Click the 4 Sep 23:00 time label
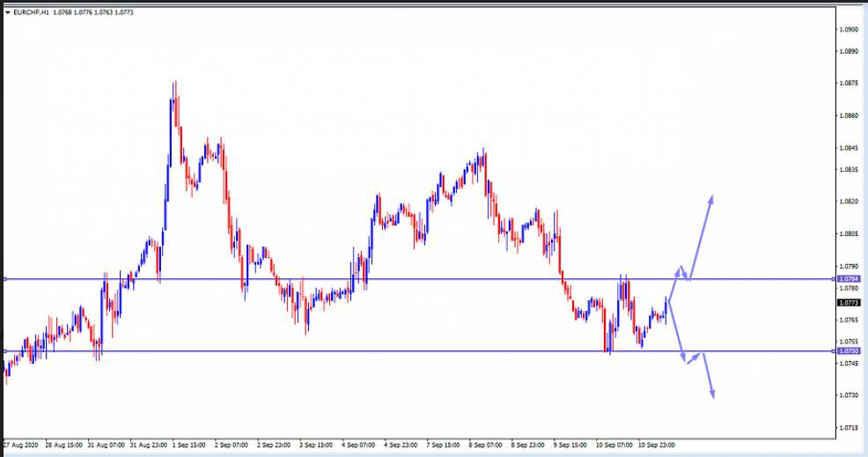The width and height of the screenshot is (868, 457). 401,445
